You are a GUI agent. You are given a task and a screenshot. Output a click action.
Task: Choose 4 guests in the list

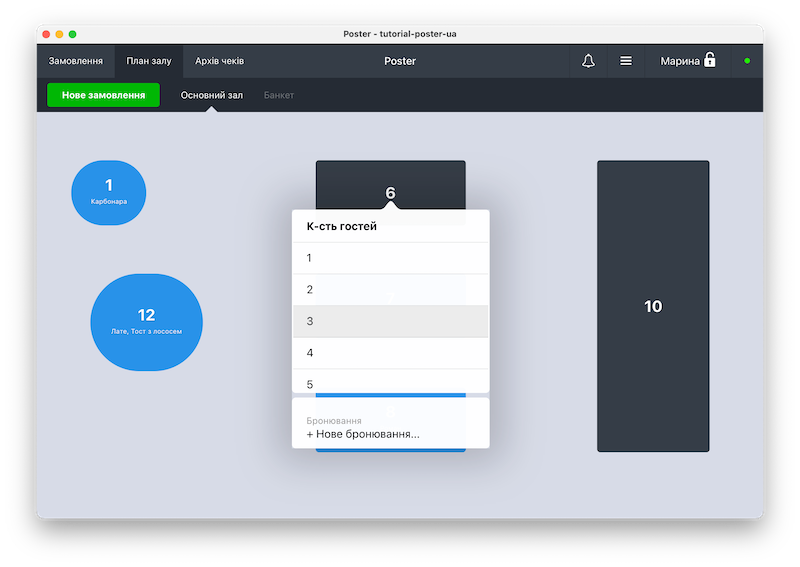point(390,353)
